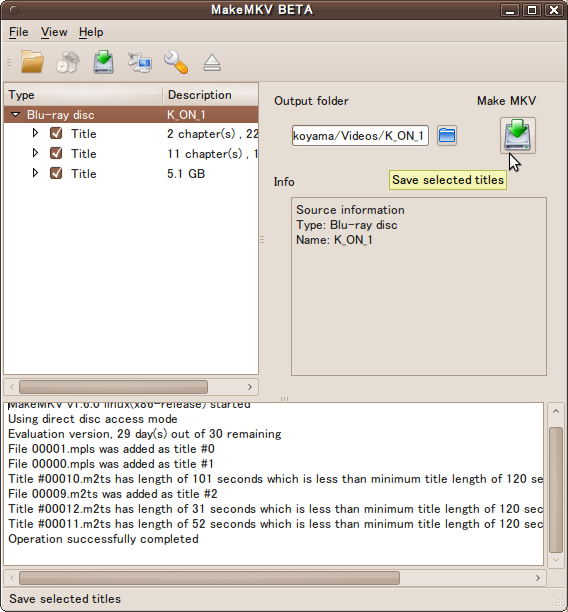Click the title tree horizontal scrollbar thumb

113,387
